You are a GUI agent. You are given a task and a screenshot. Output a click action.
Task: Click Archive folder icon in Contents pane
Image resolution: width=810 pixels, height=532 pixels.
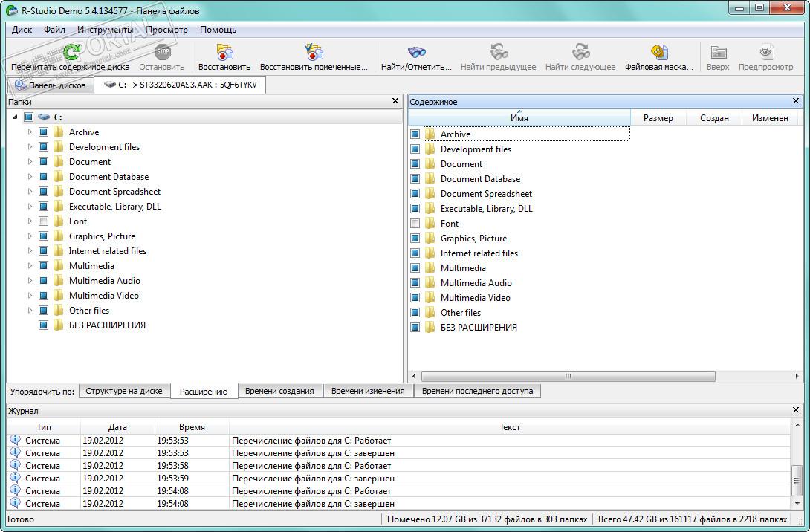430,134
